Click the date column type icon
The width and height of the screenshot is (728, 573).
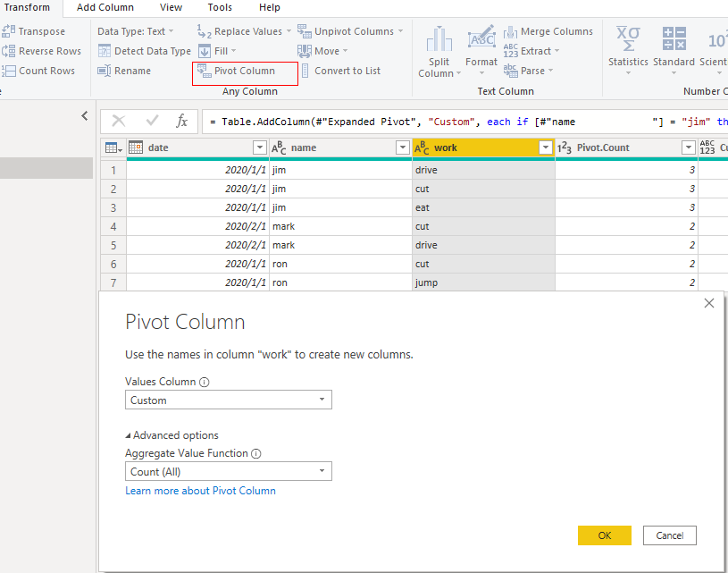pos(136,147)
